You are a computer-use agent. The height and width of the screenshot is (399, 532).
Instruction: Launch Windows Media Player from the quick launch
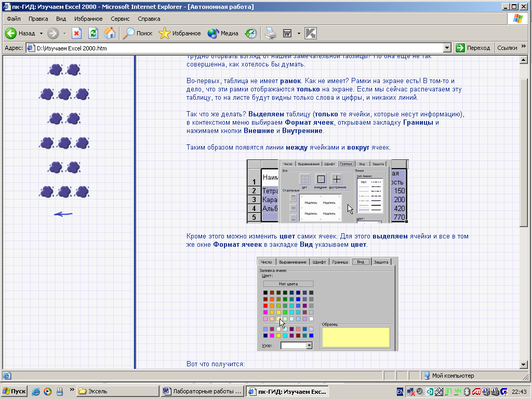(x=47, y=391)
